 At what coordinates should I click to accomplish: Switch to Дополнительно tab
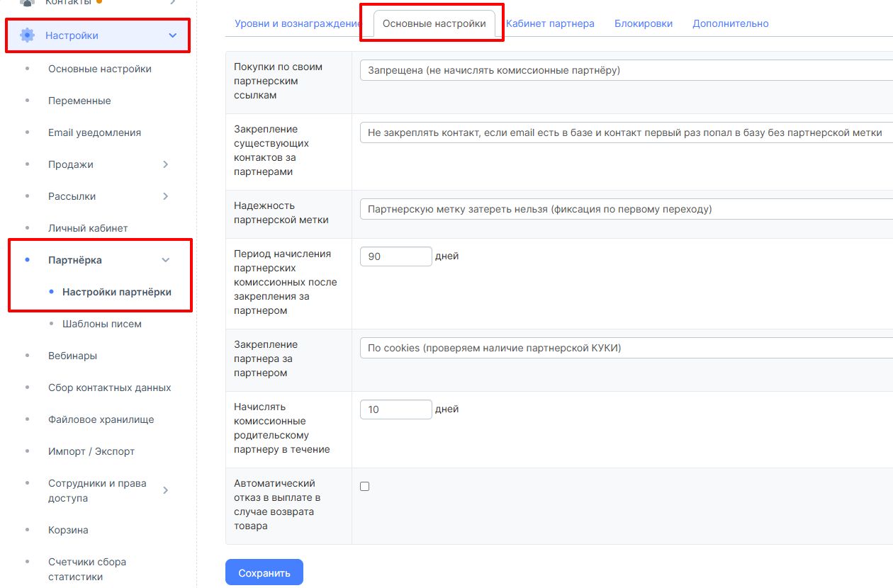(x=731, y=23)
